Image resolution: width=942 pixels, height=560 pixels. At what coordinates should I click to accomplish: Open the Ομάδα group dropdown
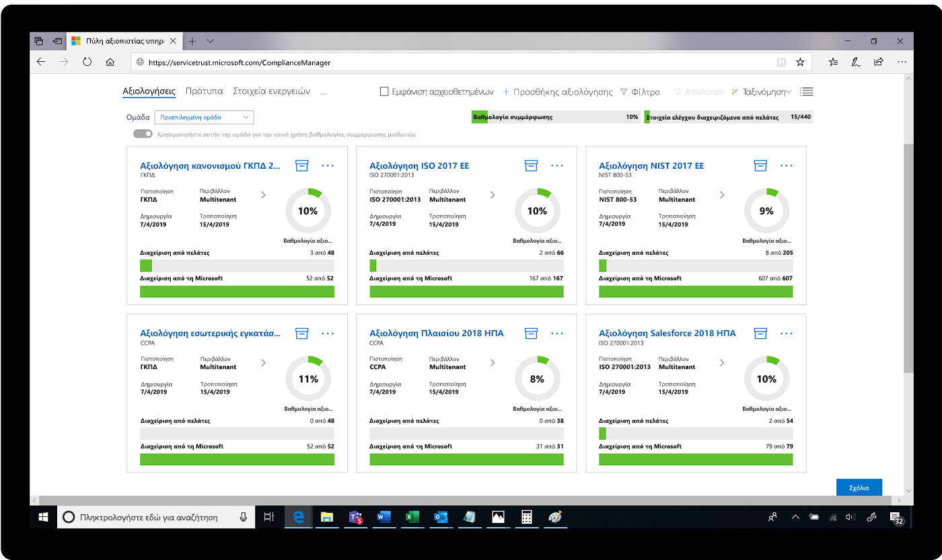204,117
